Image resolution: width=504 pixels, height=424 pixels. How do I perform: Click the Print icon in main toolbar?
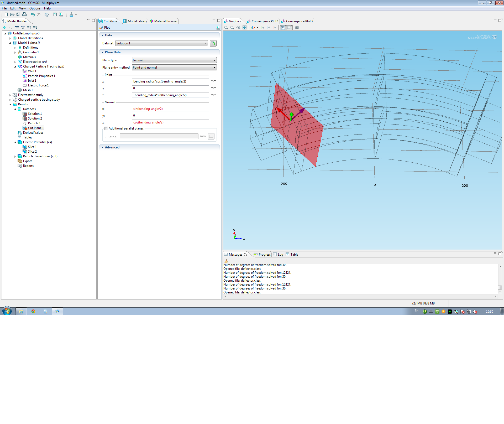(24, 14)
